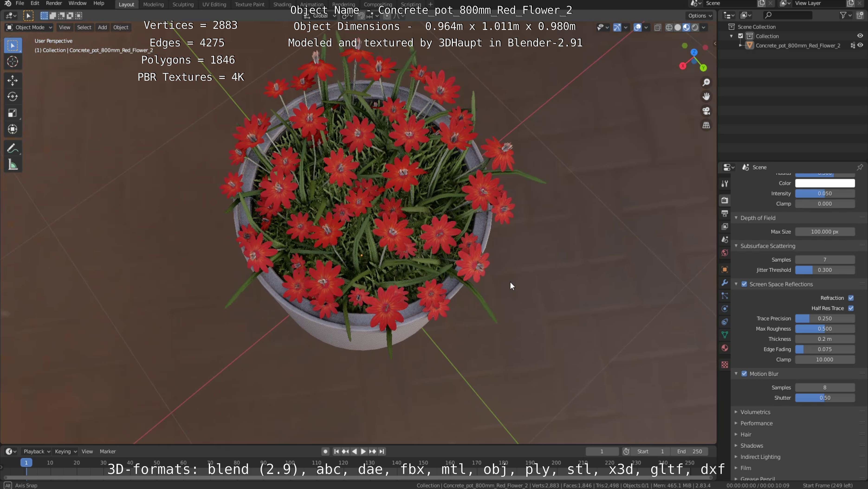This screenshot has width=868, height=489.
Task: Open the Render menu
Action: point(54,3)
